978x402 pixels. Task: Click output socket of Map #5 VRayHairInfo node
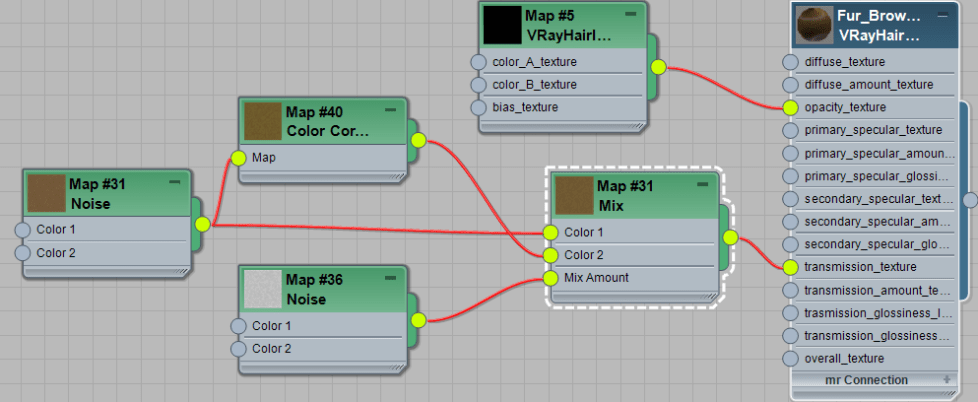(x=658, y=67)
